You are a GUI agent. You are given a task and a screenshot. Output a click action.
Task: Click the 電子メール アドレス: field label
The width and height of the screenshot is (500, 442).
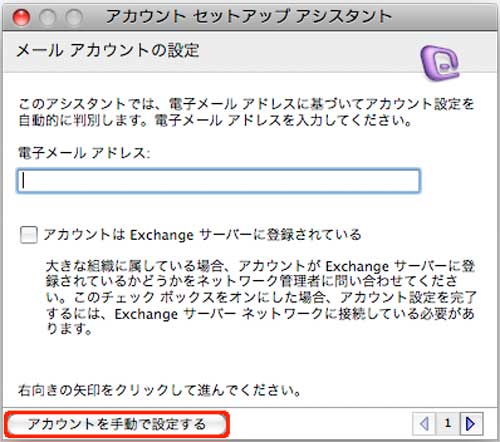click(84, 153)
